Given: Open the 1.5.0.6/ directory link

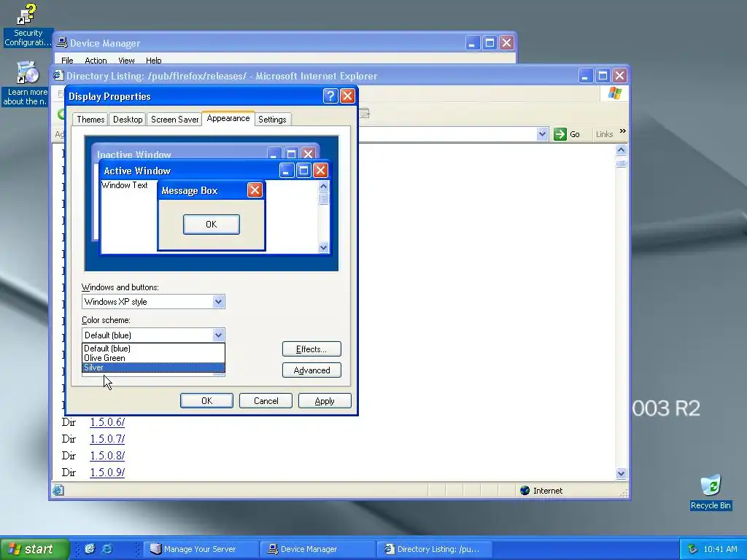Looking at the screenshot, I should click(x=107, y=422).
